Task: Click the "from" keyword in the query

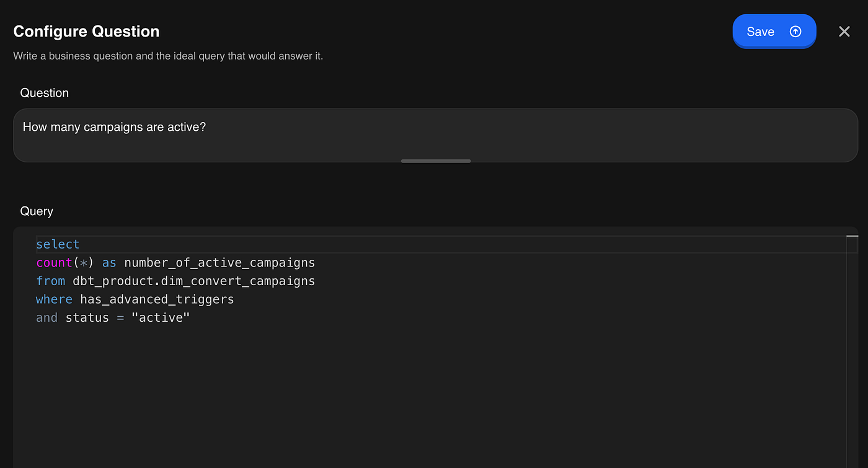Action: 50,281
